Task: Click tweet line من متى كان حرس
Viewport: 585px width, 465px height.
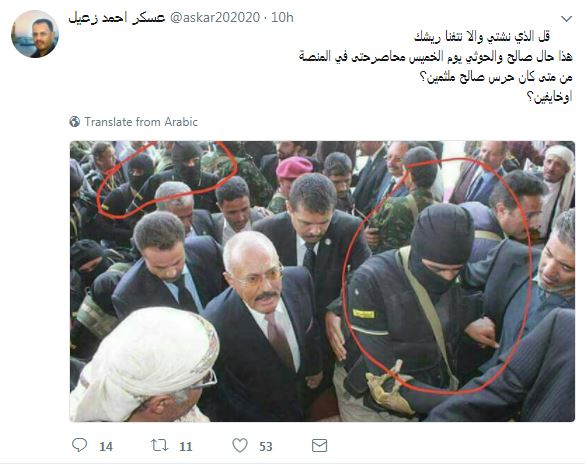Action: click(496, 77)
